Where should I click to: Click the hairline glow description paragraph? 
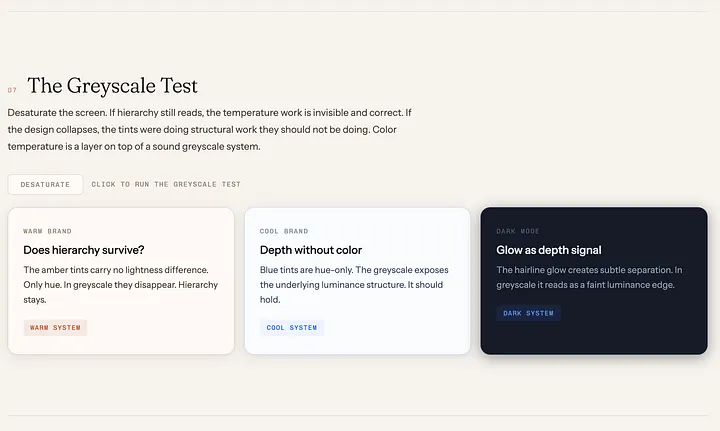click(x=589, y=277)
